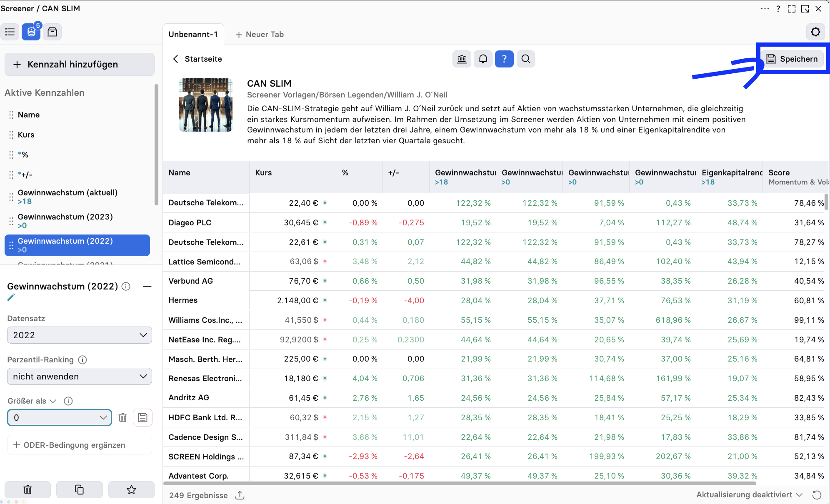
Task: Click the Speichern button
Action: 792,59
